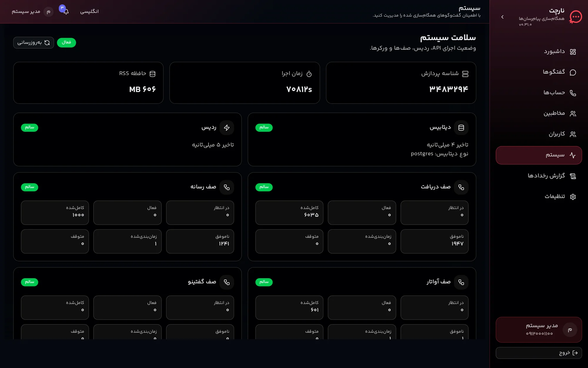Click the ردیس lightning bolt icon
The width and height of the screenshot is (588, 368).
227,127
